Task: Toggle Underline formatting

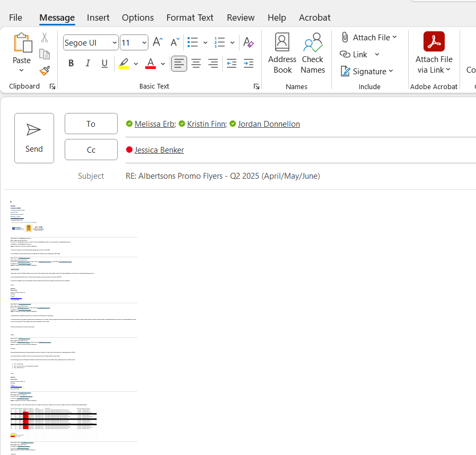Action: tap(104, 64)
